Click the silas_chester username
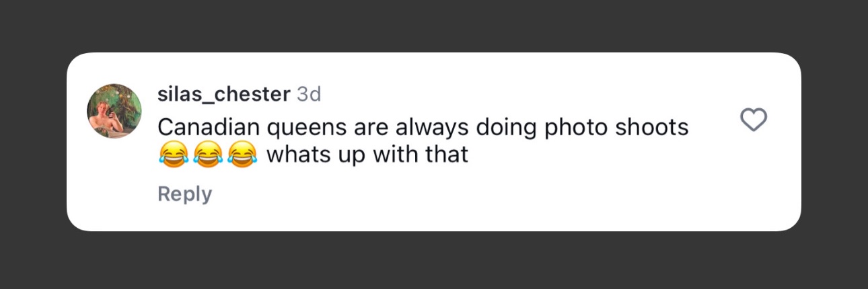The height and width of the screenshot is (289, 868). click(223, 95)
